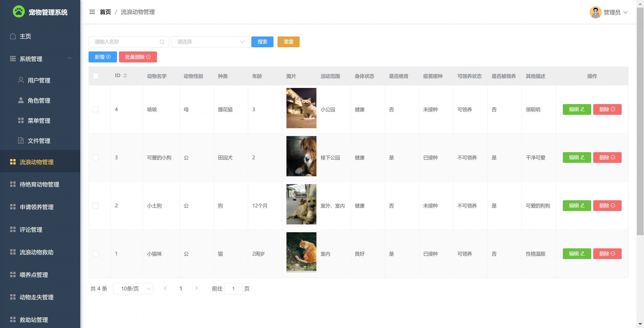
Task: Click the administrator avatar image
Action: click(595, 12)
